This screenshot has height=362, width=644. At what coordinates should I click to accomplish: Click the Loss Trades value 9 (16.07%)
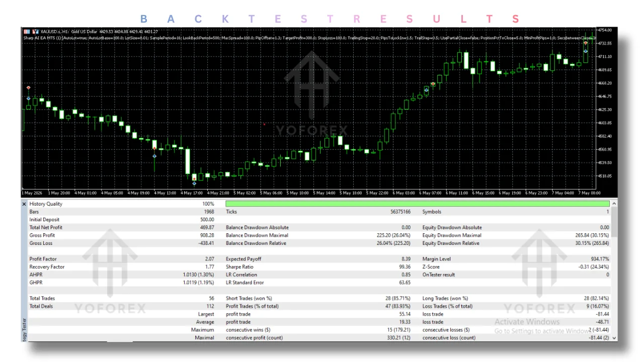point(597,306)
